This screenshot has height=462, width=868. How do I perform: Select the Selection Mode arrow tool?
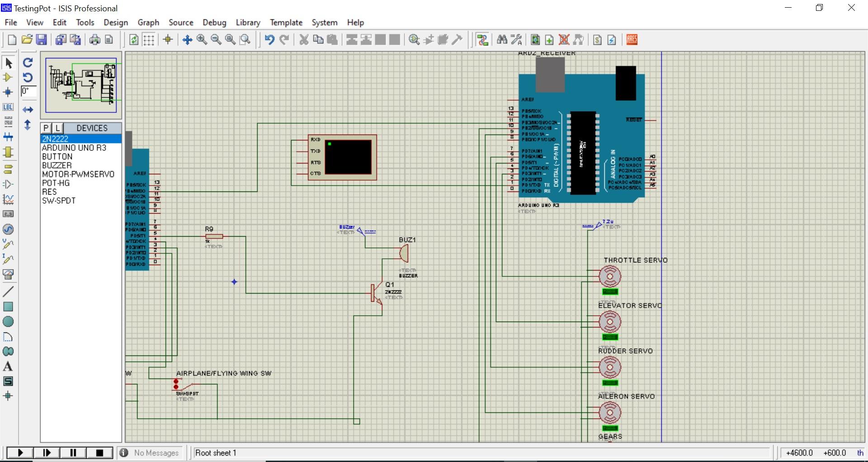[x=8, y=63]
